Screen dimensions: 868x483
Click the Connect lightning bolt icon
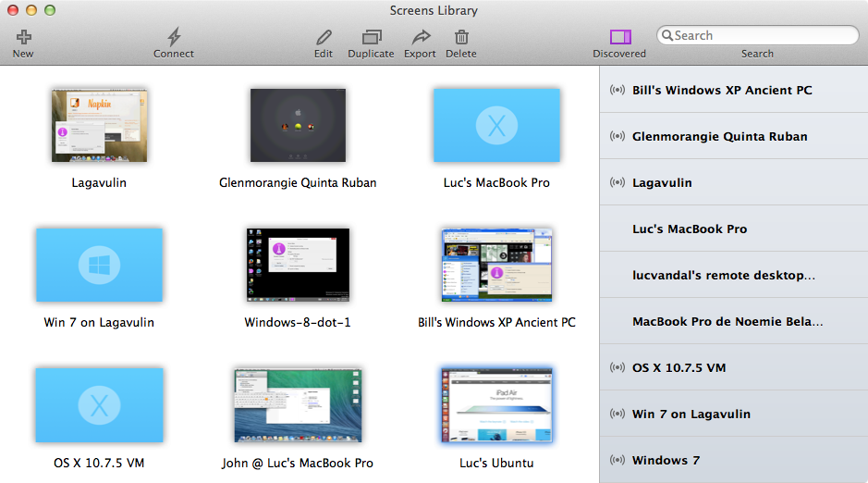(174, 37)
